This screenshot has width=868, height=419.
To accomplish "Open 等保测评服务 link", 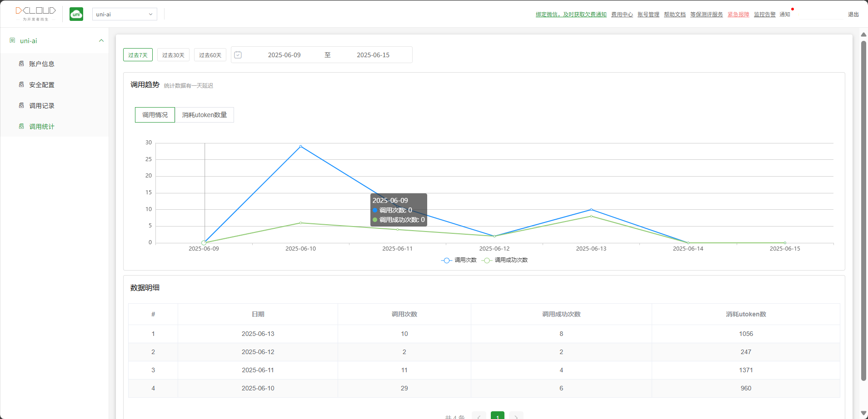I will point(707,15).
